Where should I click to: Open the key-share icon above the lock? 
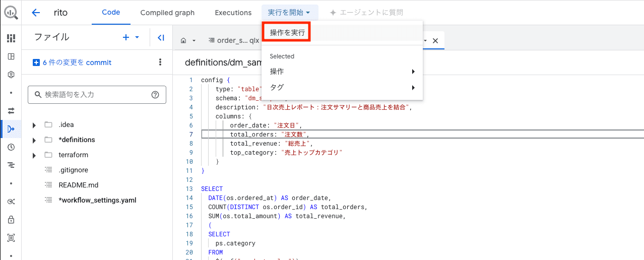pos(11,202)
